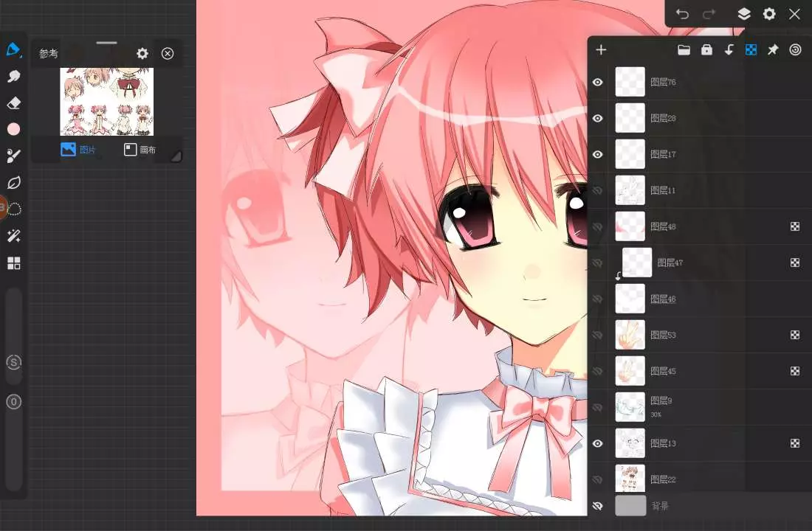Create a layer group folder
812x531 pixels.
[x=684, y=49]
